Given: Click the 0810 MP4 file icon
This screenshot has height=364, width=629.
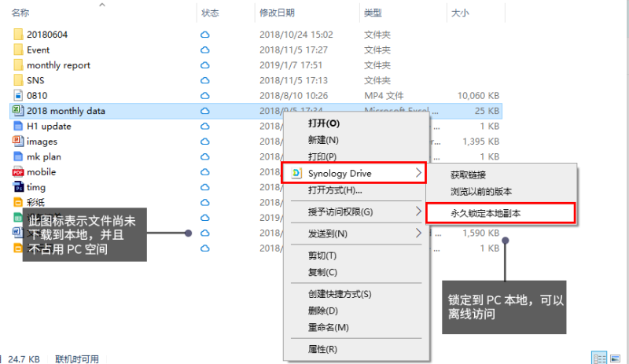Looking at the screenshot, I should tap(18, 95).
